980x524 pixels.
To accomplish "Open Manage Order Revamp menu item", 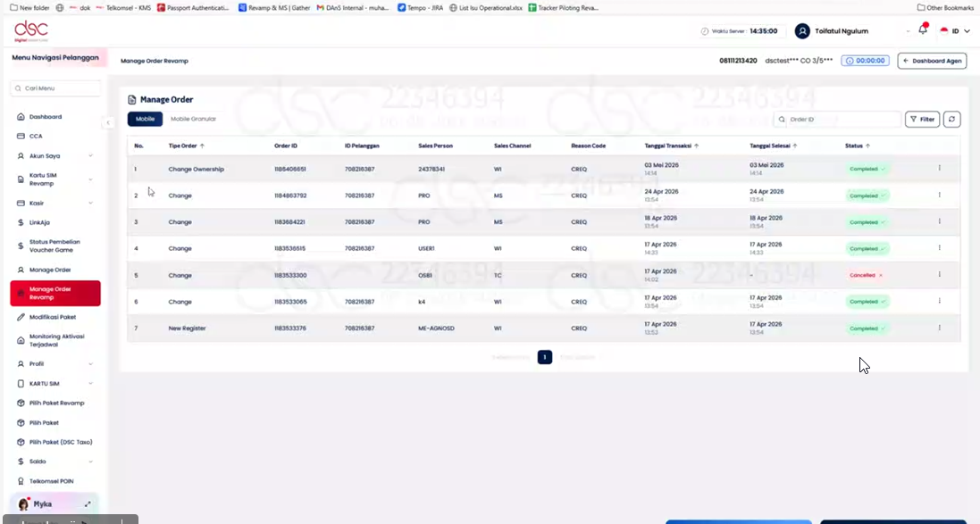I will click(55, 294).
